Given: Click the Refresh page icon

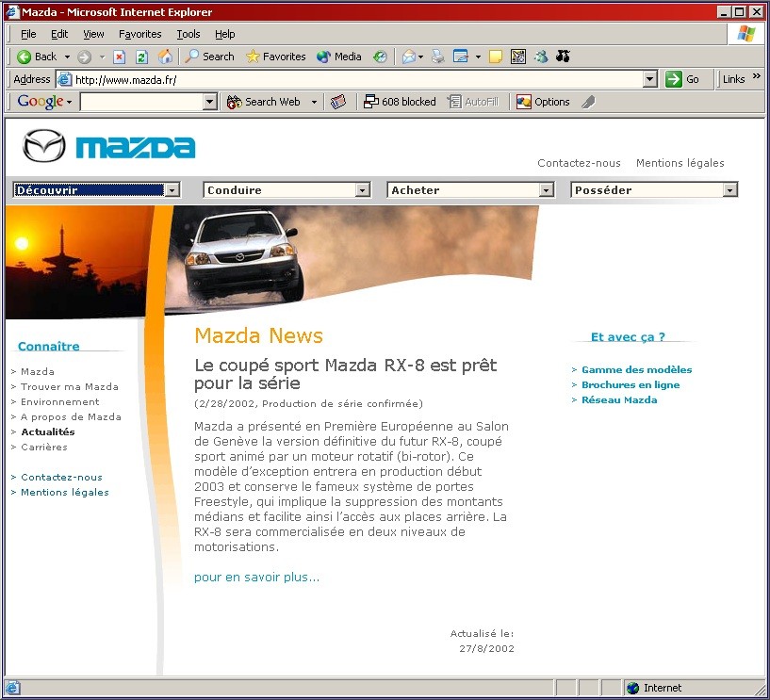Looking at the screenshot, I should point(141,57).
